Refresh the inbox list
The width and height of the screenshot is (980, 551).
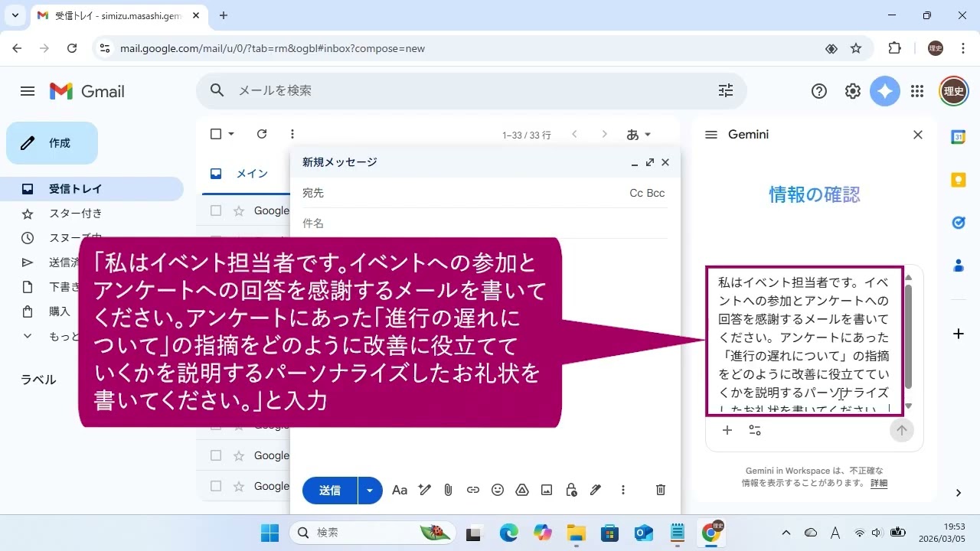coord(262,134)
